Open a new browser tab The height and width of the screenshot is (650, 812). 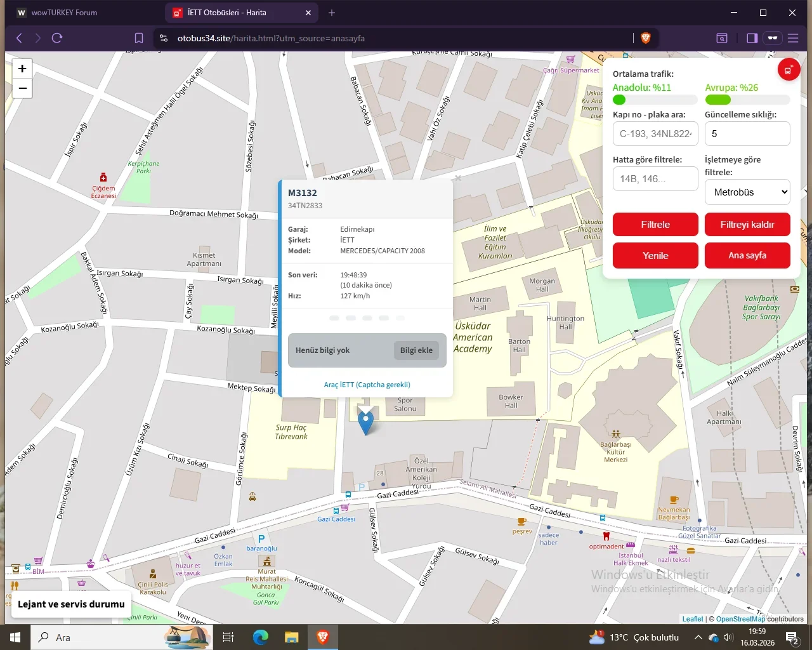point(332,13)
